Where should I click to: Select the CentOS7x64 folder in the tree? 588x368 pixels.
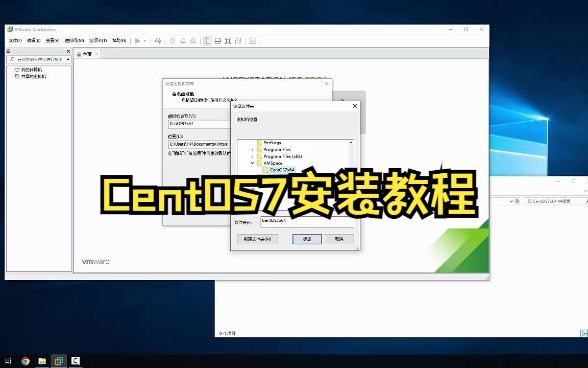(x=281, y=169)
